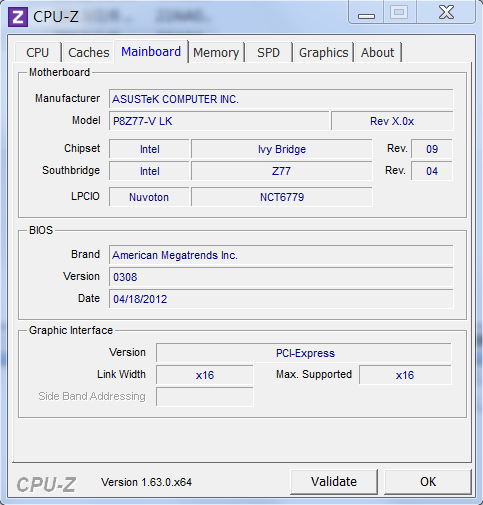
Task: Click the BIOS version 0308 field
Action: tap(281, 277)
